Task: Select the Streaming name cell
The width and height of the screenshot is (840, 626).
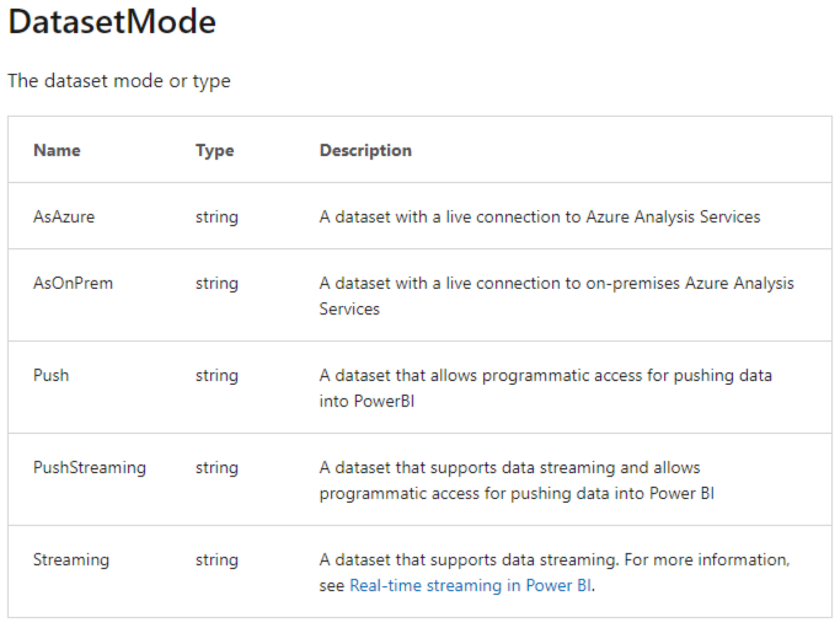Action: (71, 560)
